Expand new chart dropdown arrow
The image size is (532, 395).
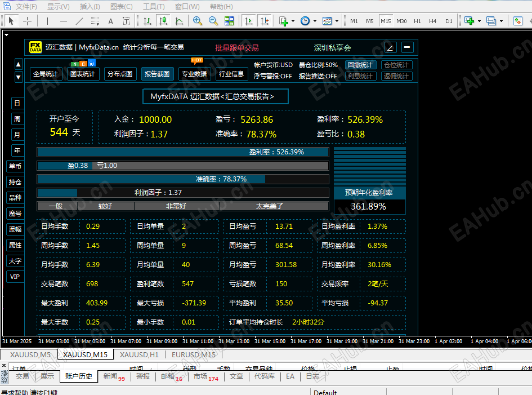tap(479, 21)
